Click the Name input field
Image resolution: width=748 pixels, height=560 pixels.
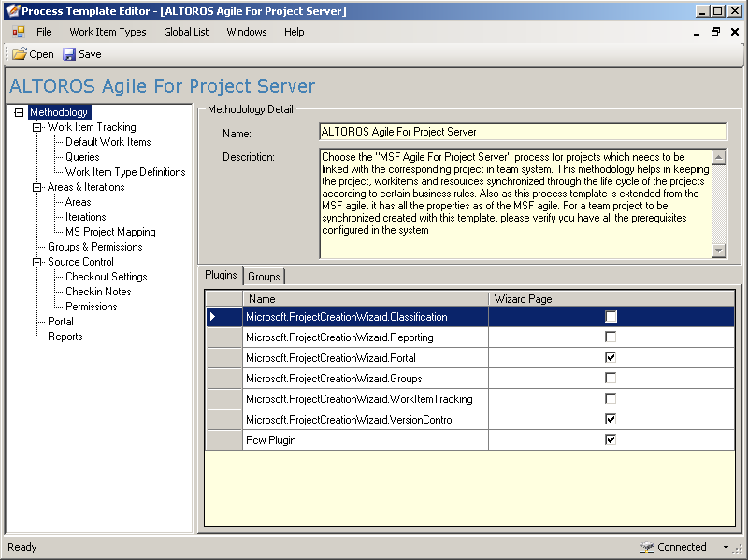click(x=523, y=132)
